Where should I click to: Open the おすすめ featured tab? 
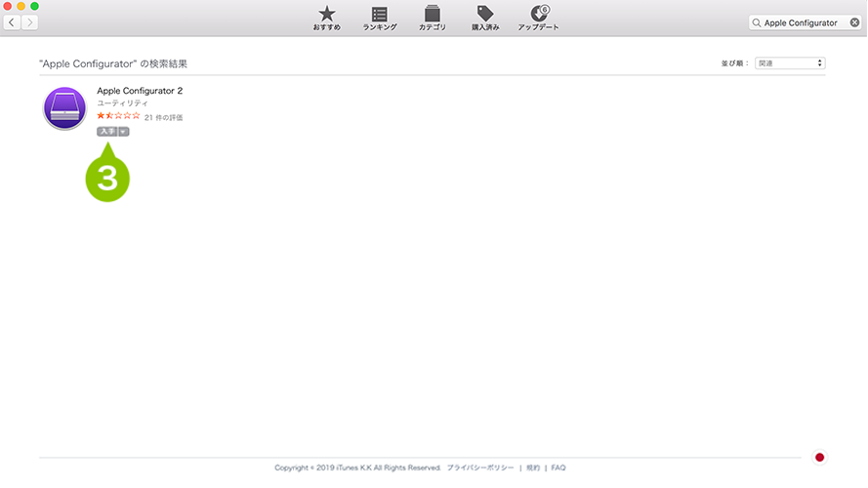click(x=327, y=18)
